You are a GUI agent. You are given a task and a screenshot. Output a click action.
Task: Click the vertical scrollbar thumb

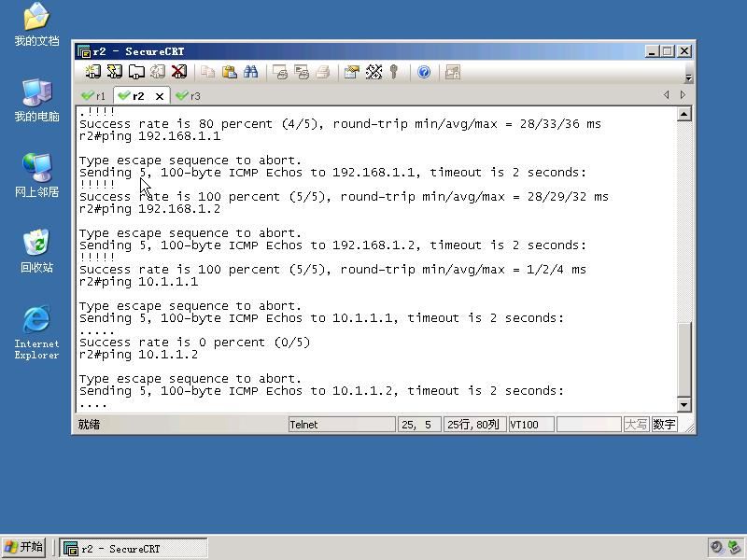coord(684,359)
